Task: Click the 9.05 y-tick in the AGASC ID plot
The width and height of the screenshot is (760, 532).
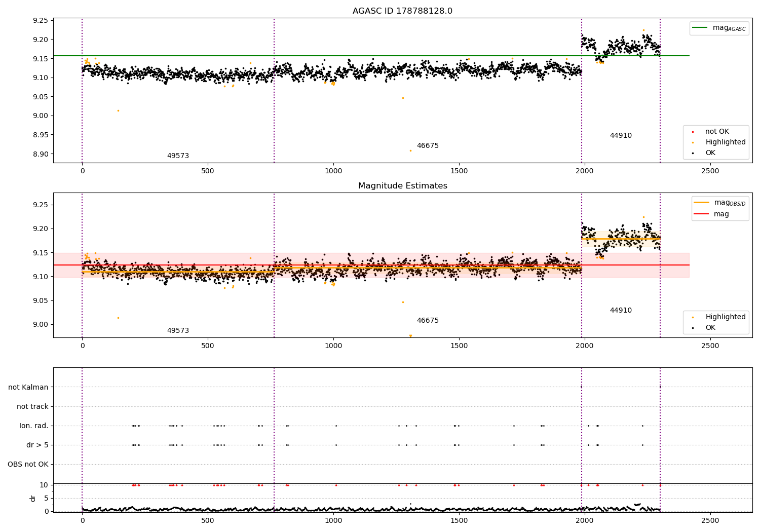Action: click(x=41, y=97)
